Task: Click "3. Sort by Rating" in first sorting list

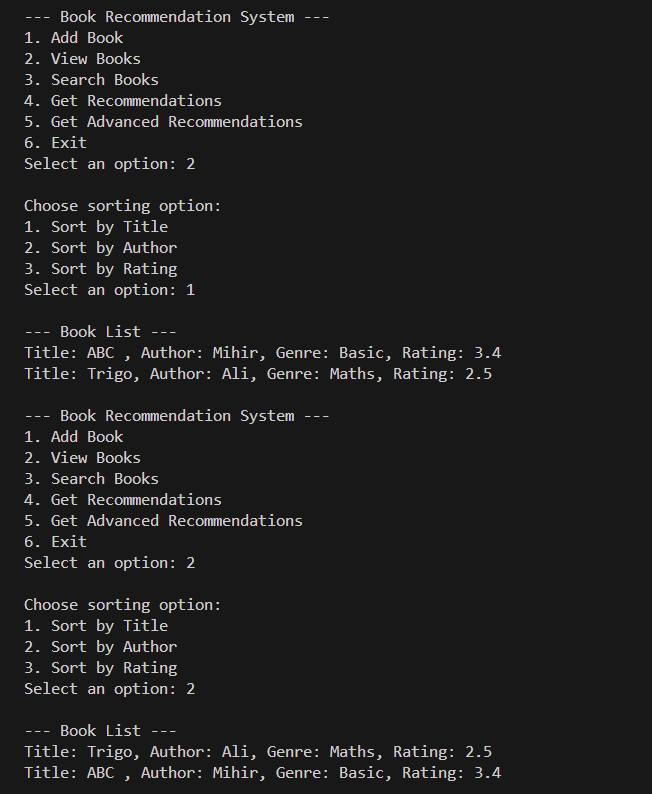Action: tap(100, 269)
